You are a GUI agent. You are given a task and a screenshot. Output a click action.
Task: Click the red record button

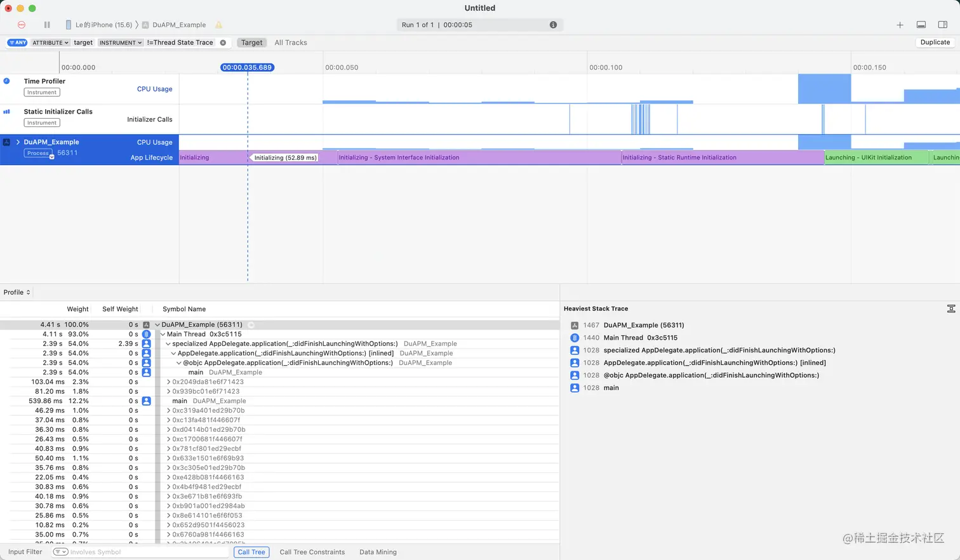coord(22,25)
